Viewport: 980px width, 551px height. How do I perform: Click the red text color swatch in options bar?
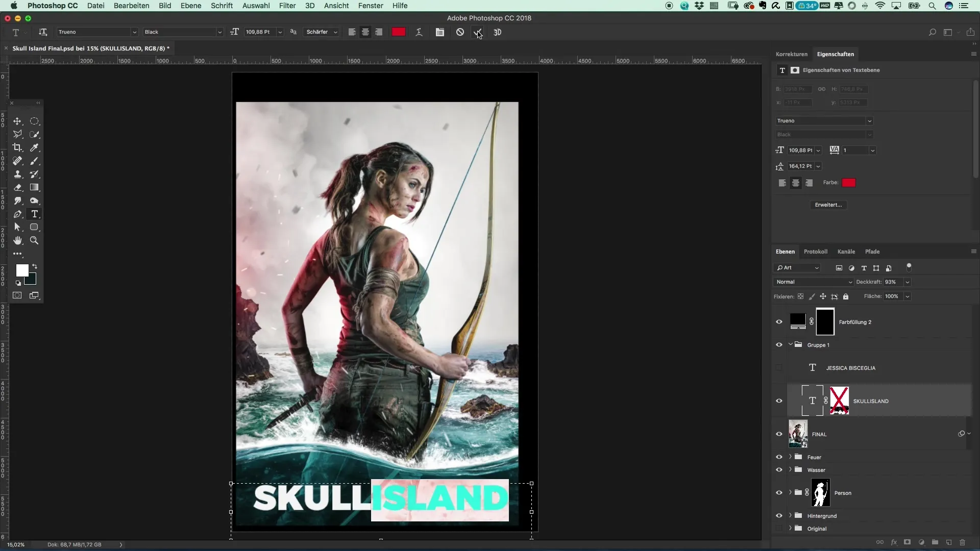point(399,32)
